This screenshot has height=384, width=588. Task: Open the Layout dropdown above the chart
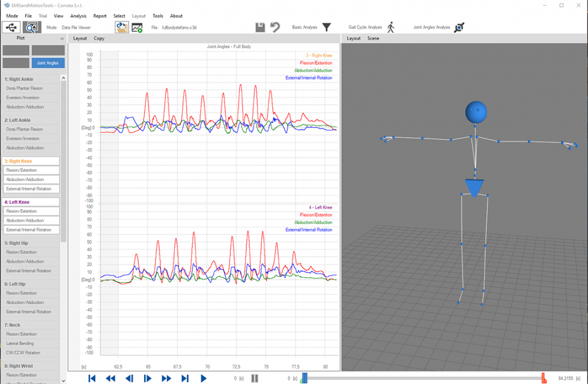click(80, 39)
